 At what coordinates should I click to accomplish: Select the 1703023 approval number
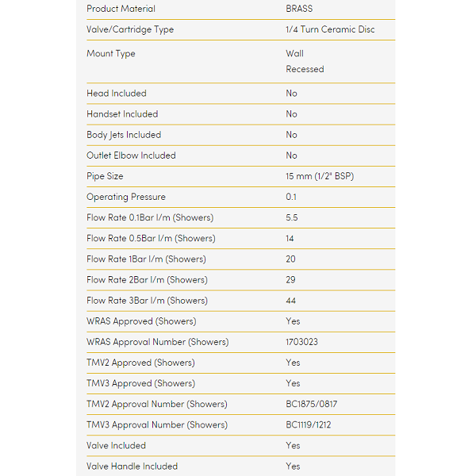pyautogui.click(x=302, y=342)
